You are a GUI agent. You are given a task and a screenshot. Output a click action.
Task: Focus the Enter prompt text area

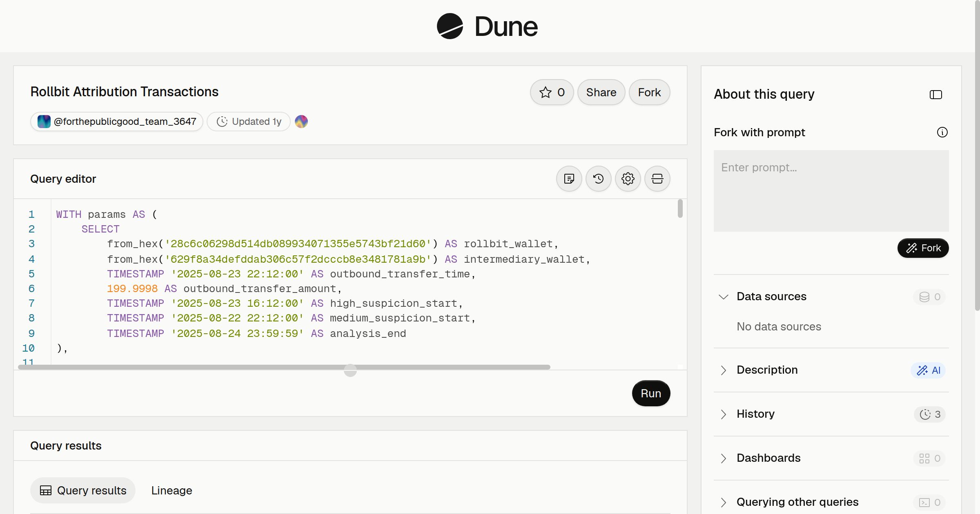(831, 191)
